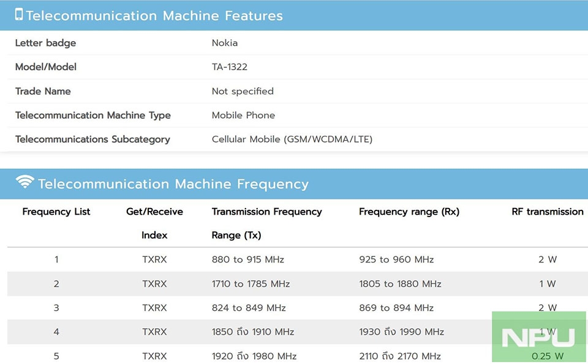This screenshot has height=364, width=588.
Task: Select the Nokia letter badge value
Action: 224,43
